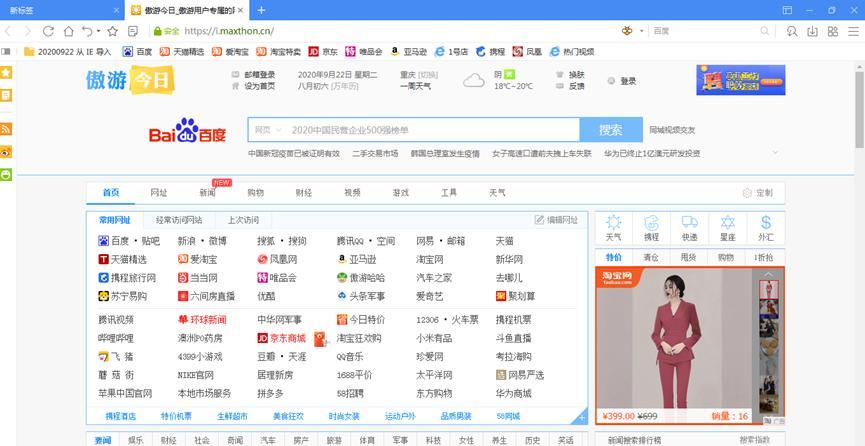Click green smiley icon in sidebar
The image size is (865, 446).
click(6, 174)
